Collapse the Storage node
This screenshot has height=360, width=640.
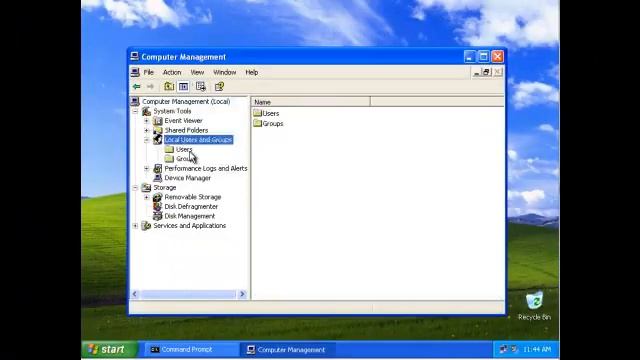(135, 188)
